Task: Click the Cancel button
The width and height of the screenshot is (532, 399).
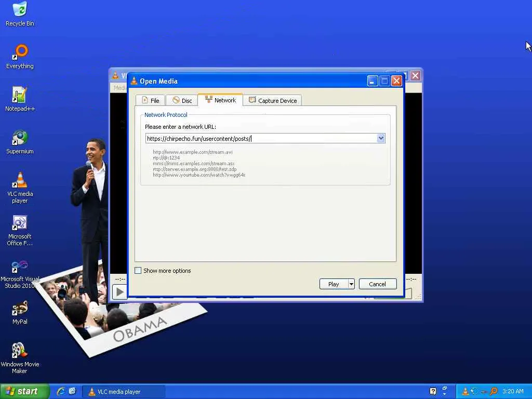Action: click(x=377, y=284)
